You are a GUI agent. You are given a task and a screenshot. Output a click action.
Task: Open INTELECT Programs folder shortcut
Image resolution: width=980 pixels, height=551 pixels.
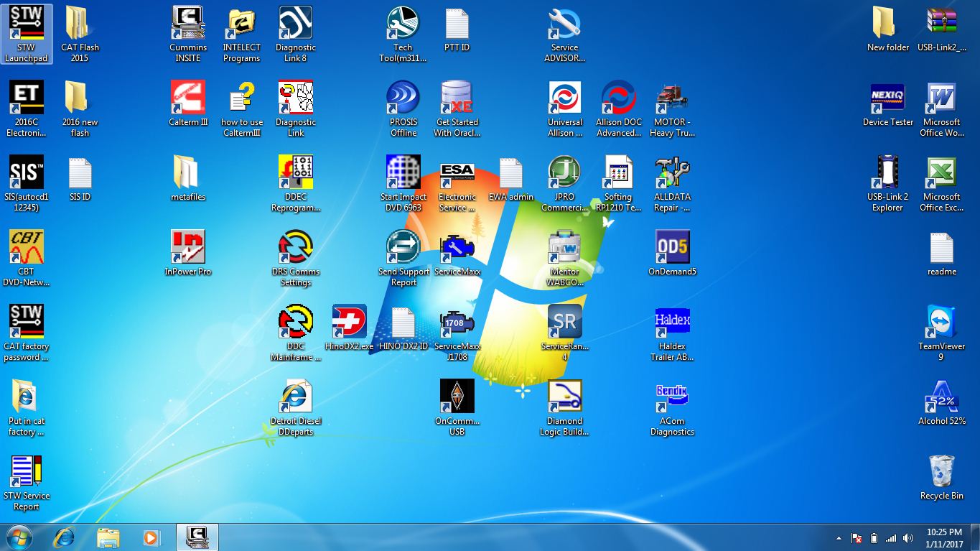pyautogui.click(x=242, y=34)
